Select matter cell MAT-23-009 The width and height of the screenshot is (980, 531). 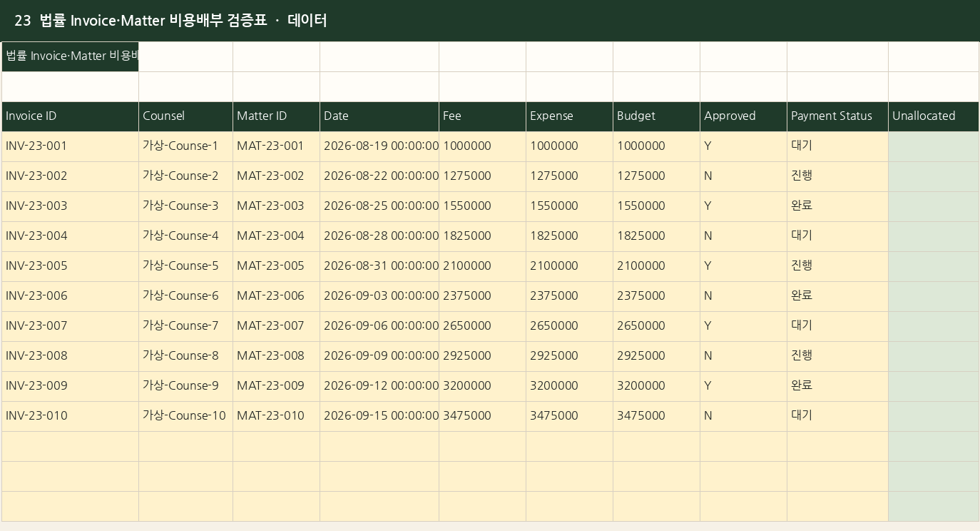[276, 386]
